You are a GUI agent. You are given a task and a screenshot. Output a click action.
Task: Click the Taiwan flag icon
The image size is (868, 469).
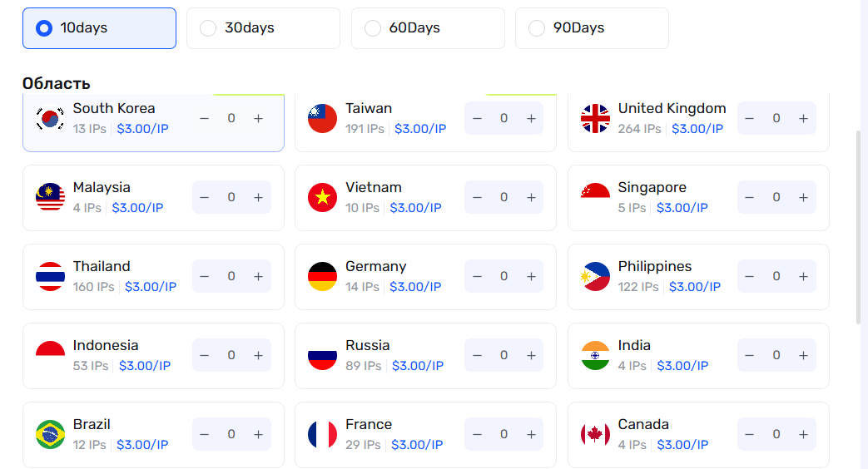pyautogui.click(x=322, y=118)
